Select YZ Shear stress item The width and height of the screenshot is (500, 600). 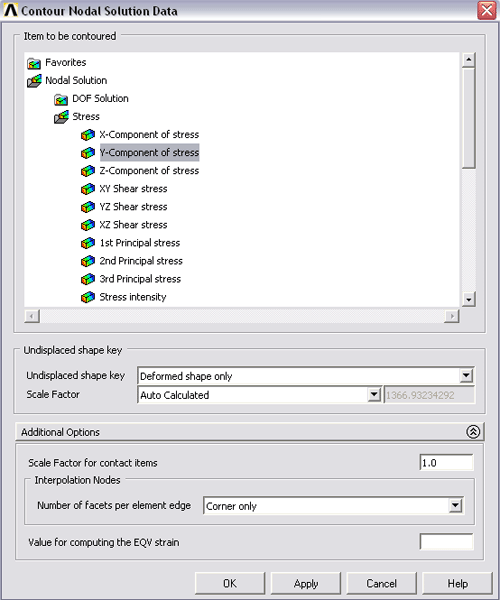point(133,207)
